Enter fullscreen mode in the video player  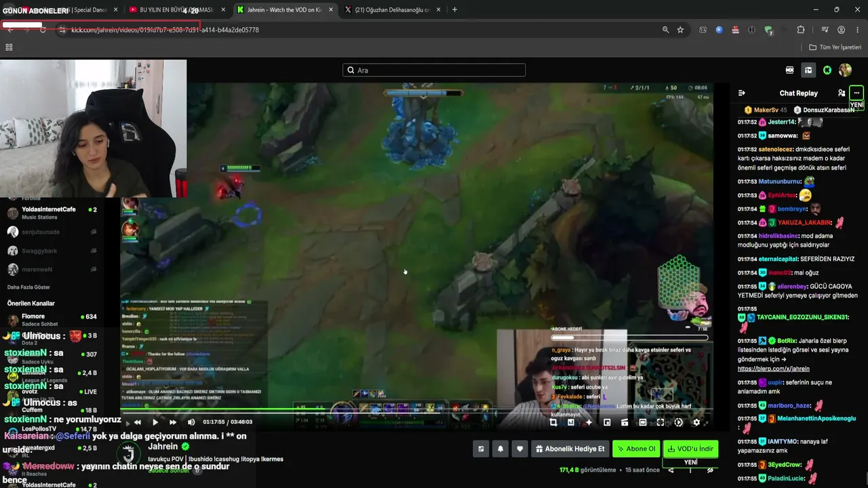[x=660, y=422]
